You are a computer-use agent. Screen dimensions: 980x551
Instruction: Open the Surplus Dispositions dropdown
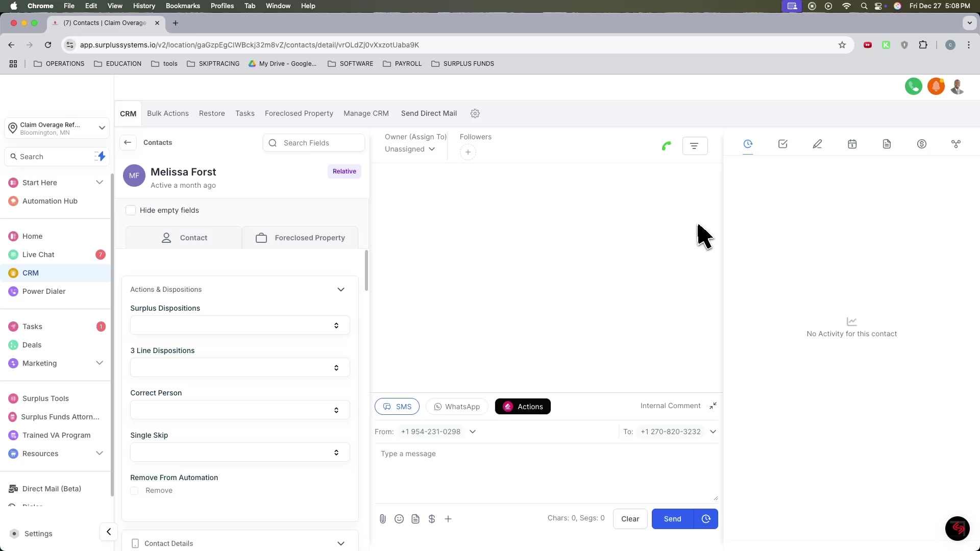240,325
